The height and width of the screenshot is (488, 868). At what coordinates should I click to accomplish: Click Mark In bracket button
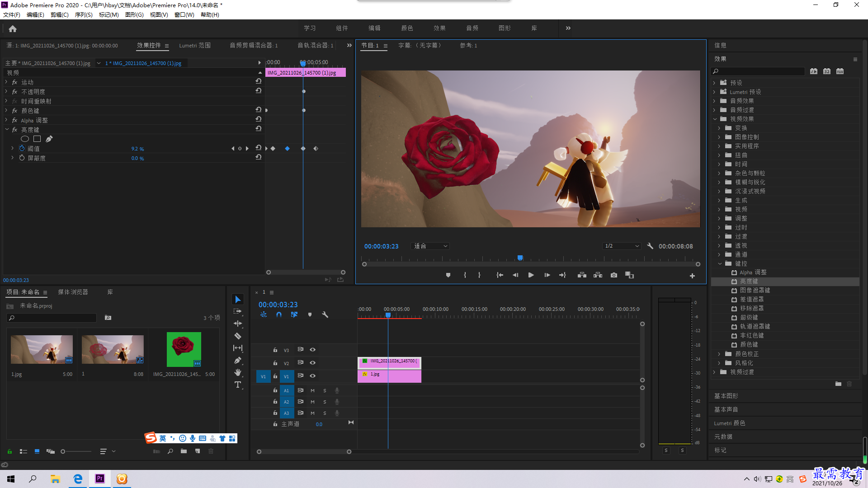pyautogui.click(x=465, y=275)
